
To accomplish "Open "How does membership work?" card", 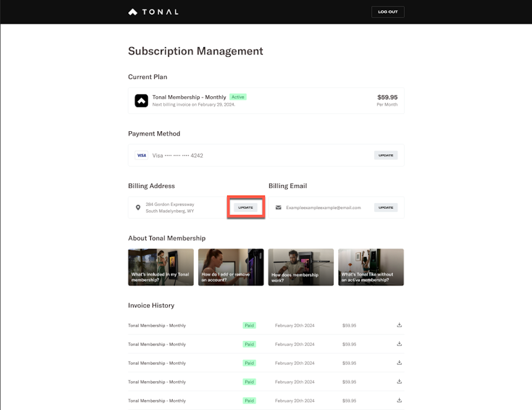I will pyautogui.click(x=301, y=267).
